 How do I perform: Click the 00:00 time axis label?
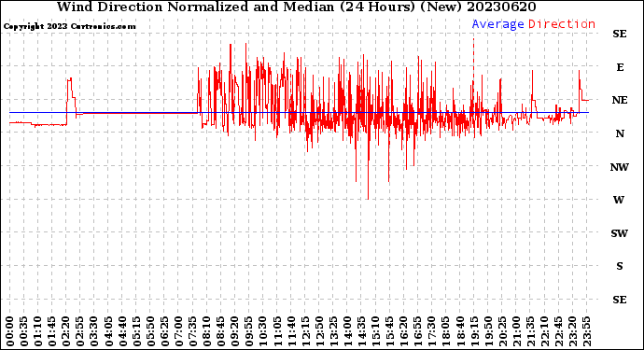10,331
